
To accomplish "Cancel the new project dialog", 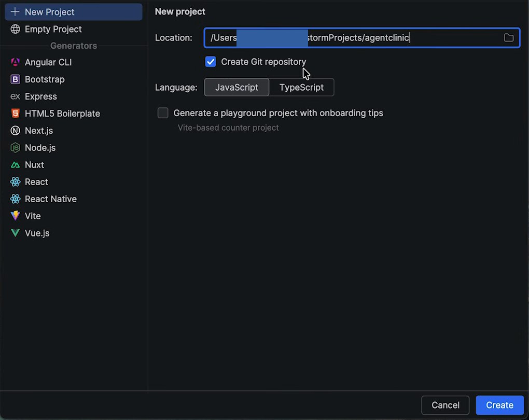I will (x=446, y=405).
